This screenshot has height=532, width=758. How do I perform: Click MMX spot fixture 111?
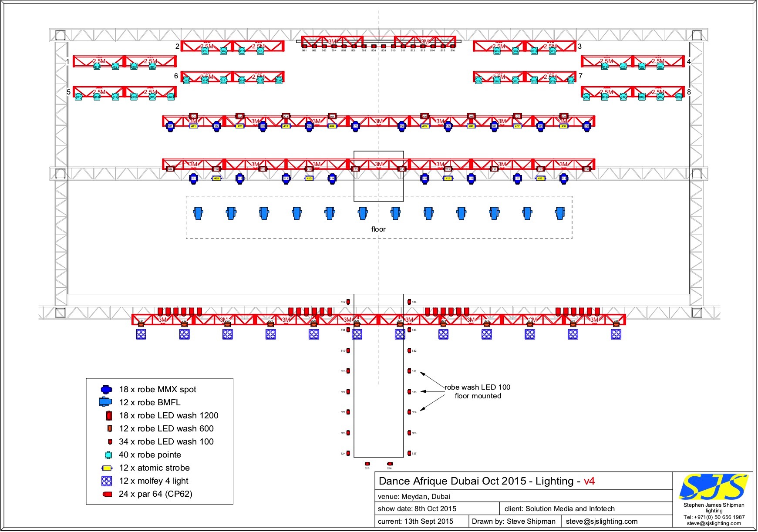pyautogui.click(x=193, y=178)
